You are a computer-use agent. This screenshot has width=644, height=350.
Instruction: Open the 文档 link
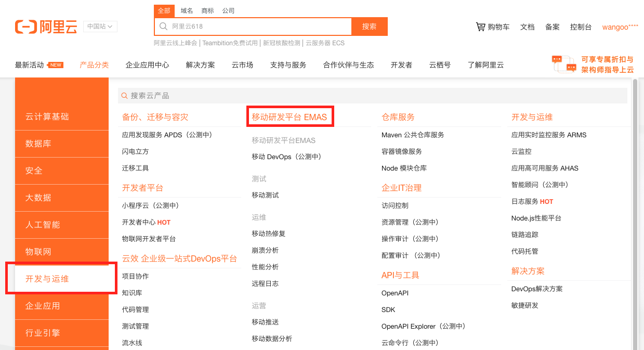[527, 27]
